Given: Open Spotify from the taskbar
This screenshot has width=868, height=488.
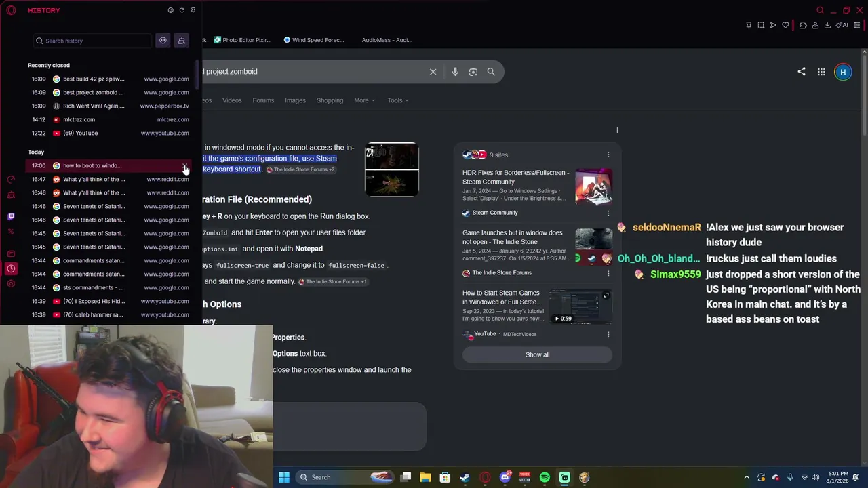Looking at the screenshot, I should (x=545, y=477).
